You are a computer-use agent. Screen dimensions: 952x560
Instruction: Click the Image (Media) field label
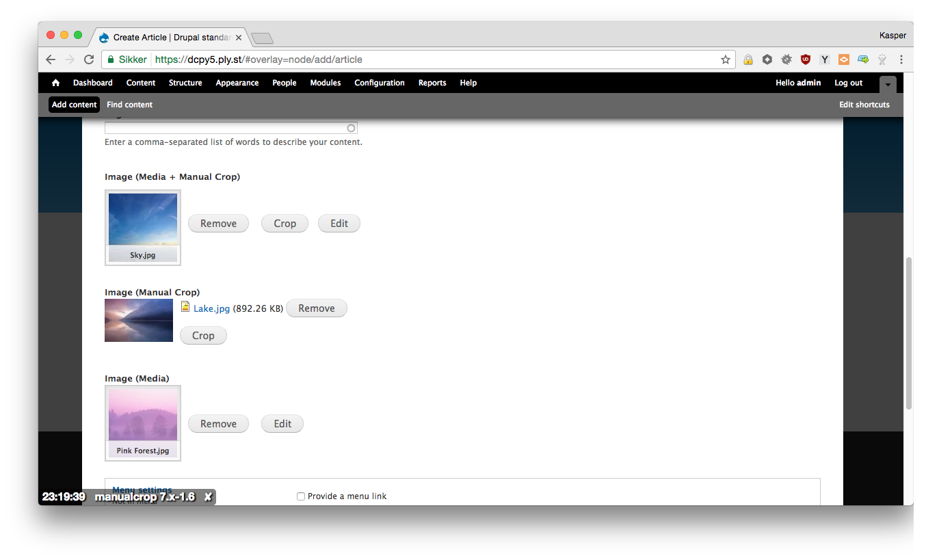137,378
